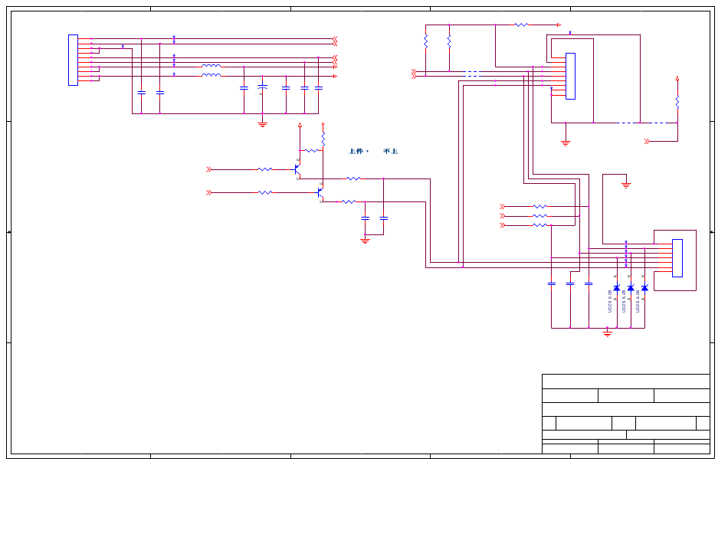Select the polarized capacitor with curved plate
The height and width of the screenshot is (560, 728).
click(262, 87)
